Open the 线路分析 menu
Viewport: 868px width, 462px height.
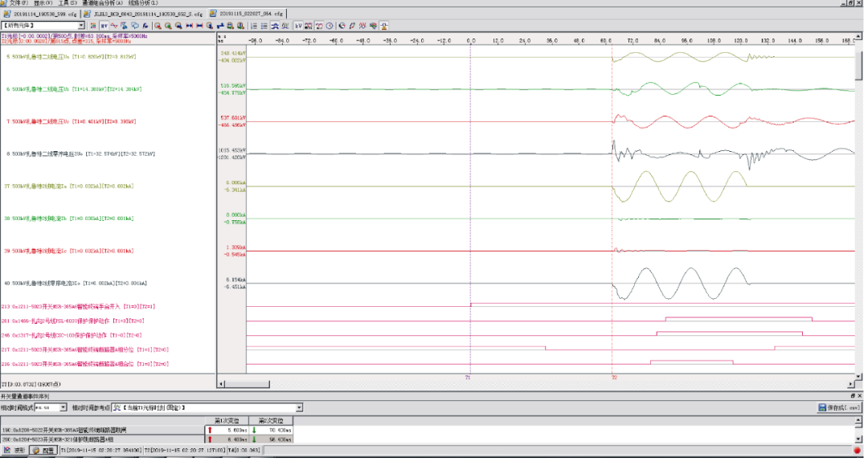pyautogui.click(x=143, y=2)
